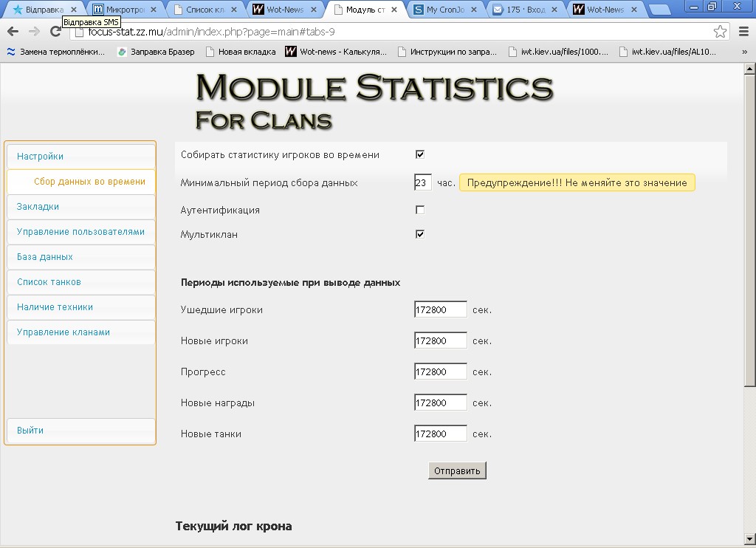Close the Відправка SMS tab
This screenshot has width=756, height=548.
pos(73,10)
